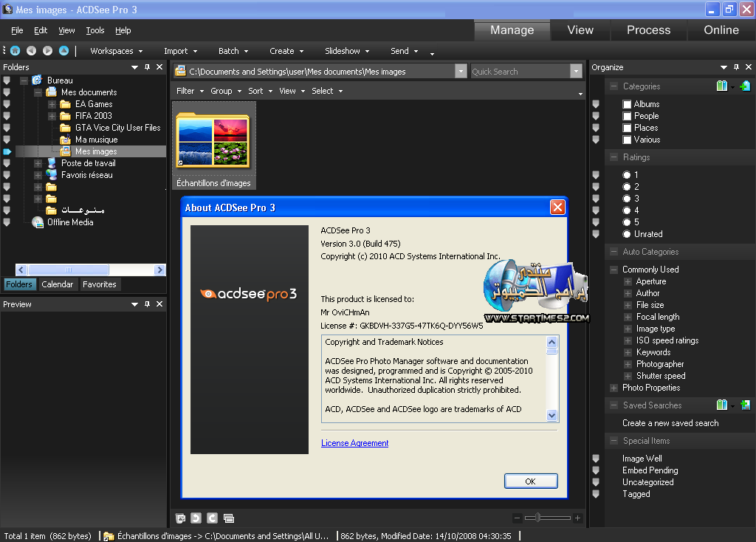Image resolution: width=756 pixels, height=542 pixels.
Task: Check the Various category checkbox
Action: tap(627, 140)
